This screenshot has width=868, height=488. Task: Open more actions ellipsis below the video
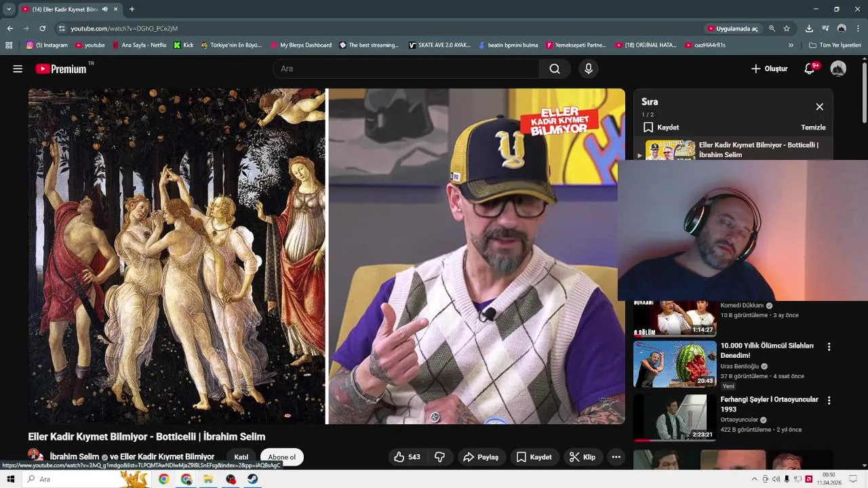616,457
